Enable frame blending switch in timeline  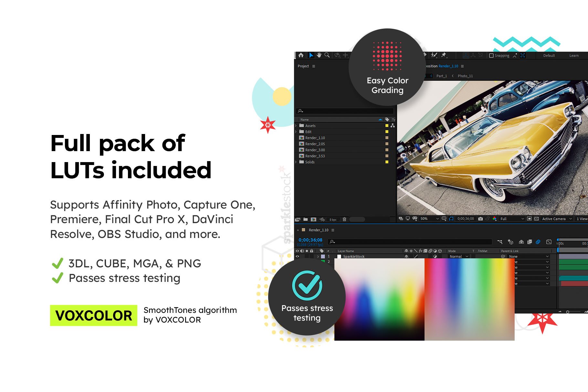pos(530,242)
